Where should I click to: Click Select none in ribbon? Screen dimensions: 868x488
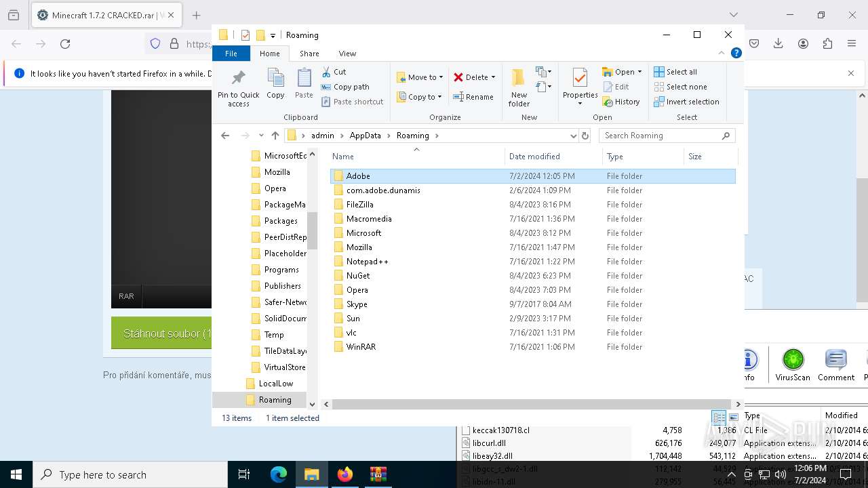pyautogui.click(x=680, y=87)
